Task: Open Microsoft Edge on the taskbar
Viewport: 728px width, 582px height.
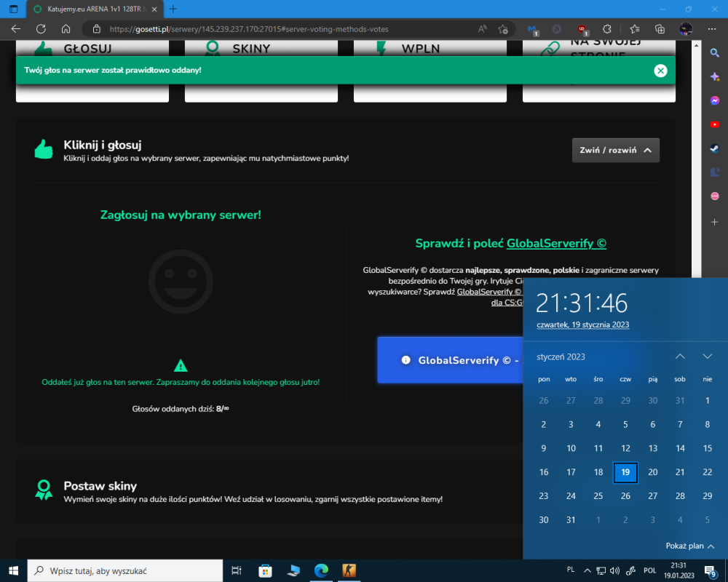Action: (321, 570)
